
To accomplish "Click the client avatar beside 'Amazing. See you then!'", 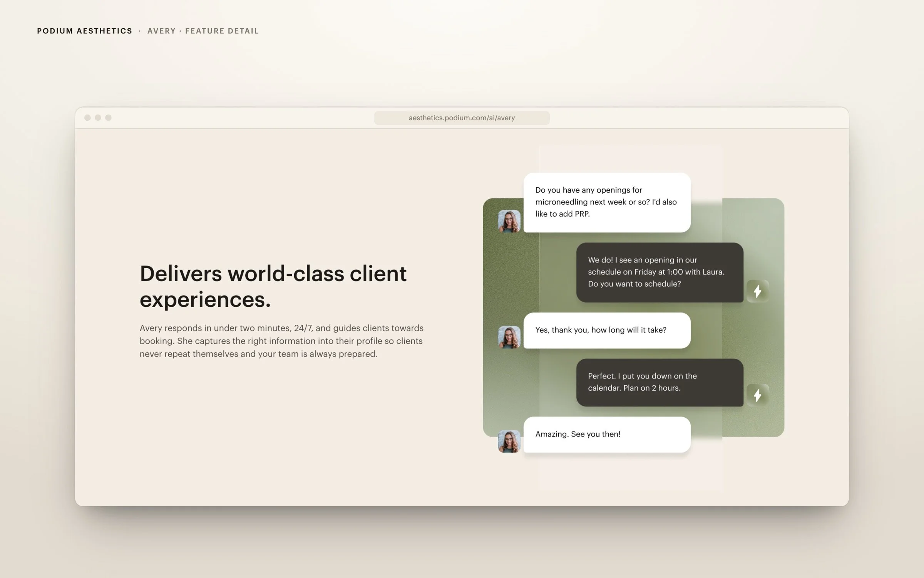I will point(509,441).
